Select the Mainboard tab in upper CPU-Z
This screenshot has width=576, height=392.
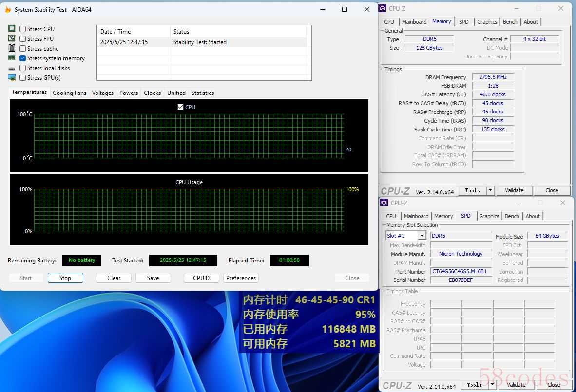tap(414, 22)
